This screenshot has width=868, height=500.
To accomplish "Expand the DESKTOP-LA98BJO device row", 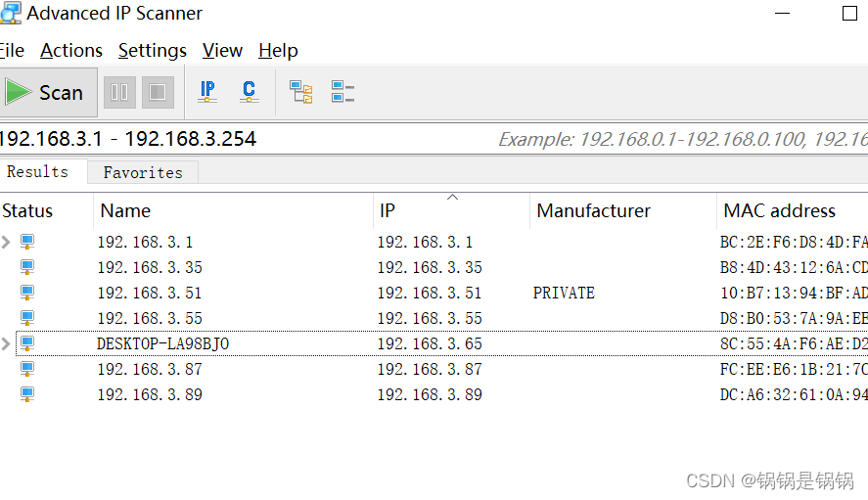I will pyautogui.click(x=6, y=343).
